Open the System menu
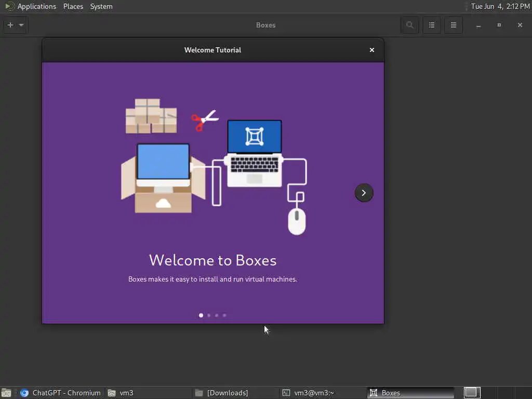The height and width of the screenshot is (399, 532). click(x=101, y=6)
